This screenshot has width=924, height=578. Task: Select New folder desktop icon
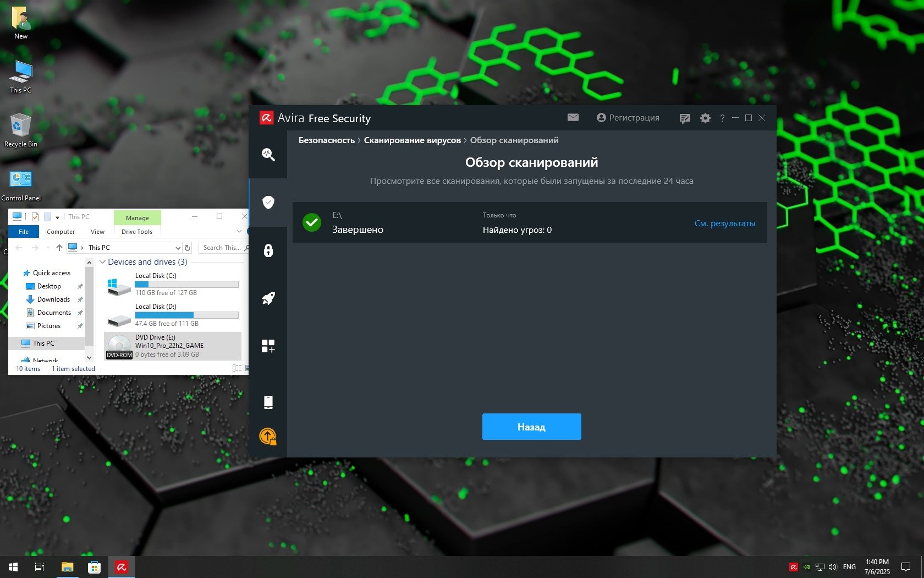point(21,23)
